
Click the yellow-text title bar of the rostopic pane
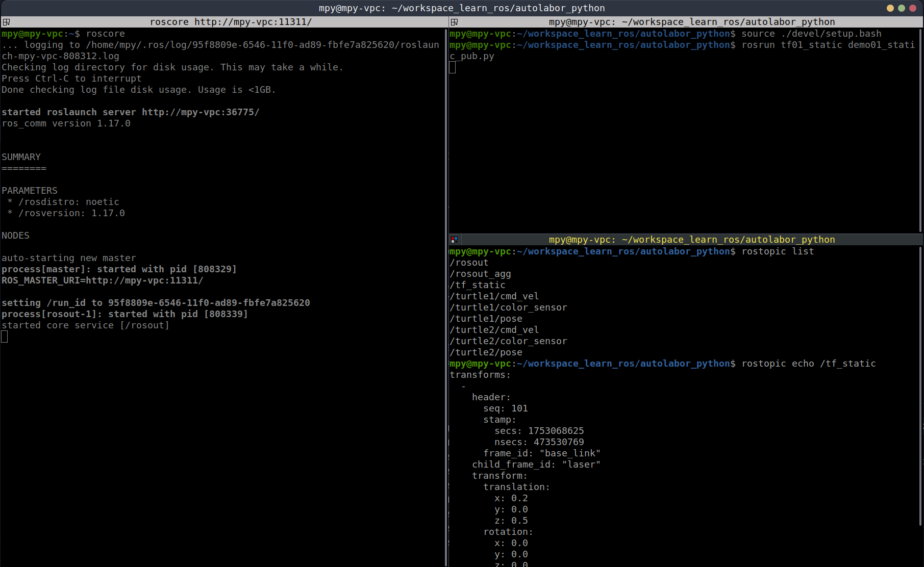tap(691, 240)
